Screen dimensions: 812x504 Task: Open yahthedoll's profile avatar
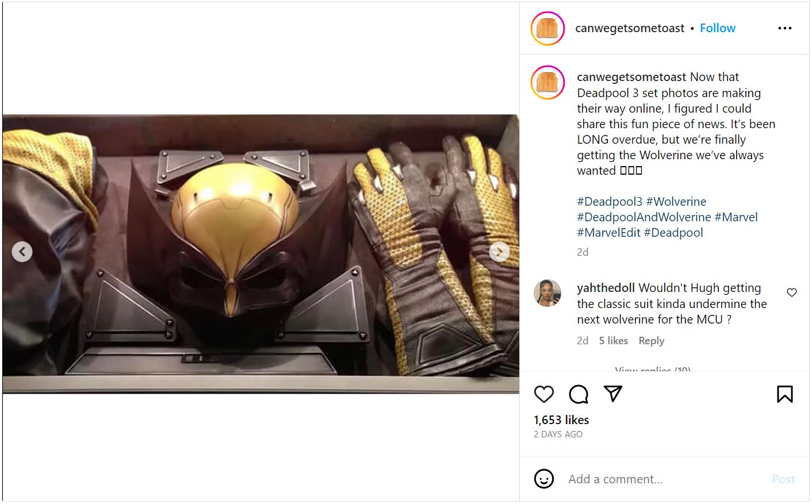tap(547, 293)
